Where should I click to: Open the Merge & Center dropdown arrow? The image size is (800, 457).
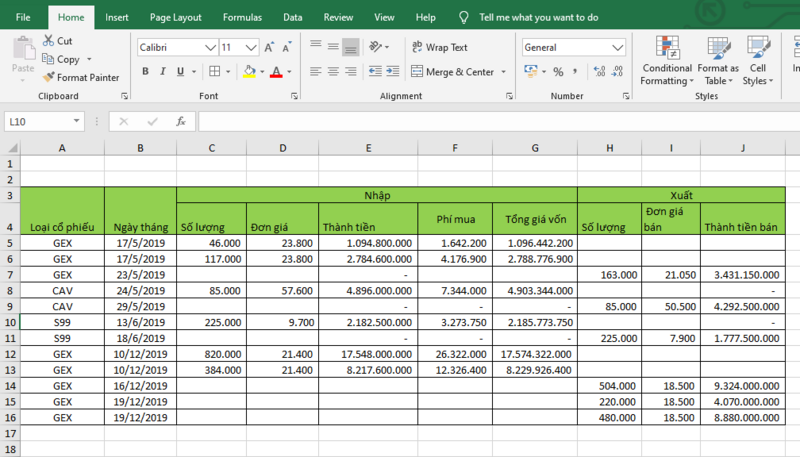coord(503,72)
